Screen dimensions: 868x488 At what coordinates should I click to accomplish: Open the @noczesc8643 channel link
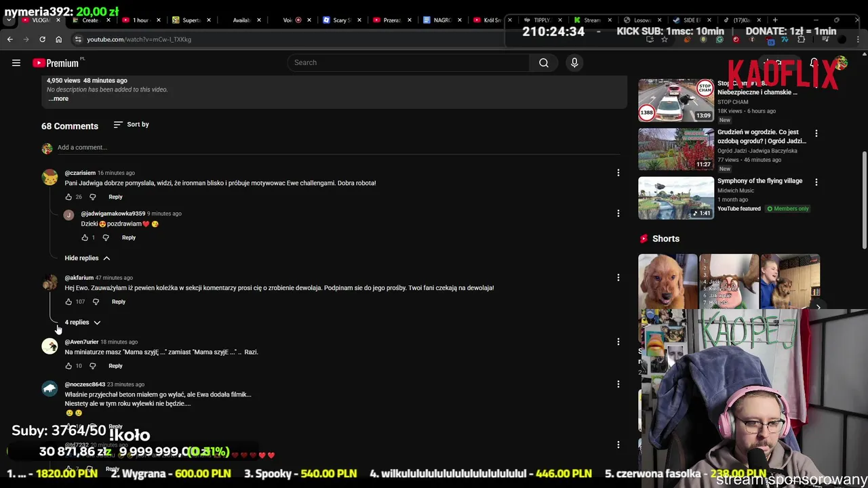(85, 384)
